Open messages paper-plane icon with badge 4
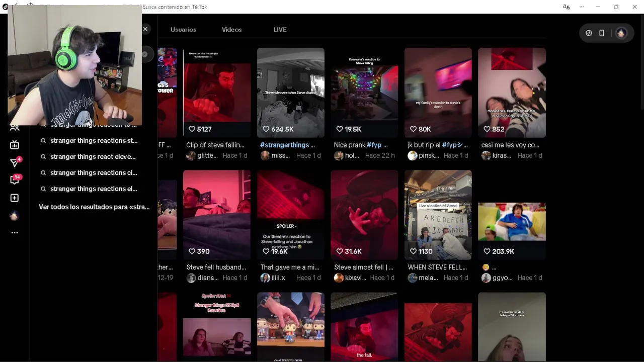 (x=15, y=162)
